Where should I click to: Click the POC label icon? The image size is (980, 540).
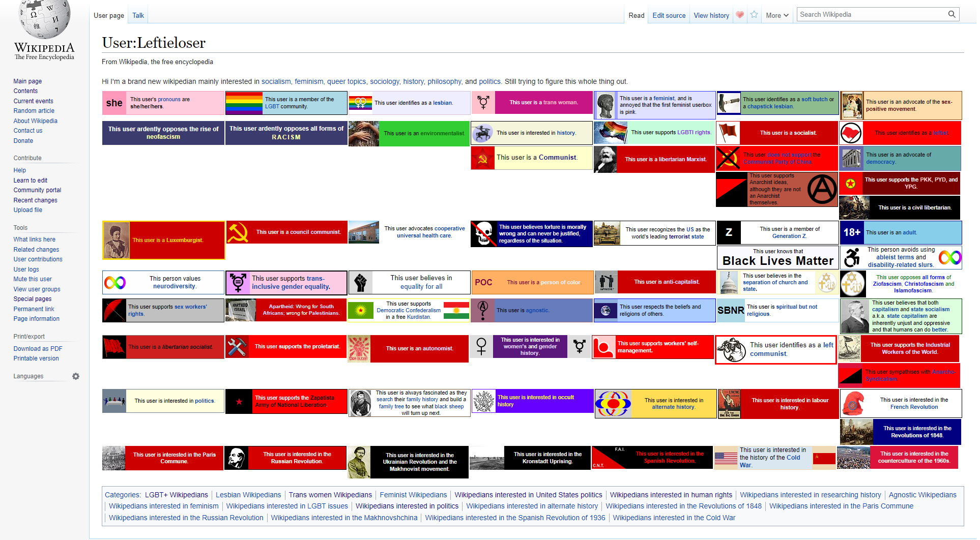coord(483,282)
